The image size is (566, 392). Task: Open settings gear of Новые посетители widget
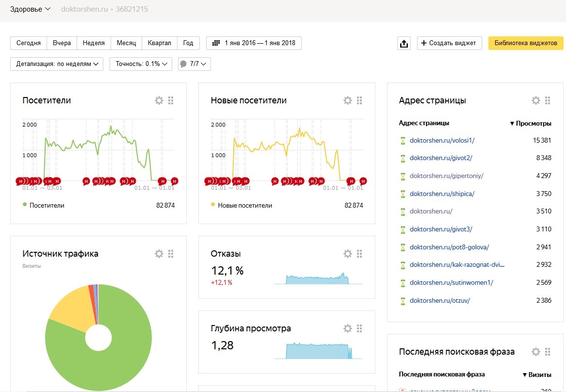pyautogui.click(x=347, y=100)
